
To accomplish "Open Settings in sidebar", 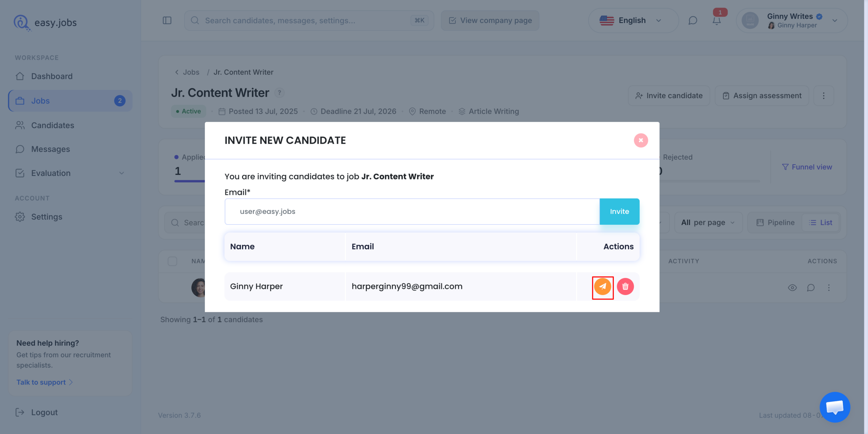I will pyautogui.click(x=70, y=217).
